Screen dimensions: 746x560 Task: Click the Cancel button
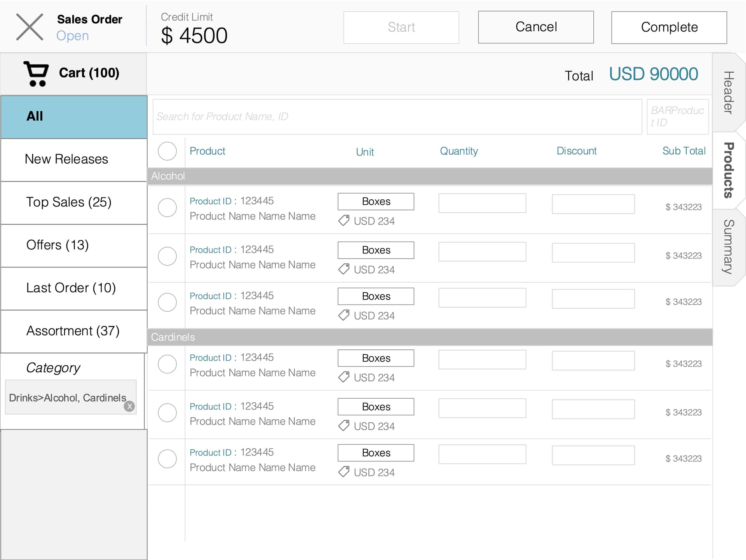point(536,27)
